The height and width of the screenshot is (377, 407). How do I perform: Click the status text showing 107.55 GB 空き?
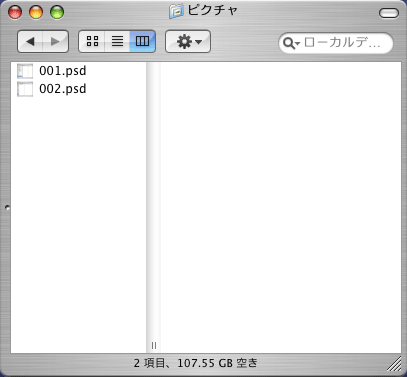(217, 363)
